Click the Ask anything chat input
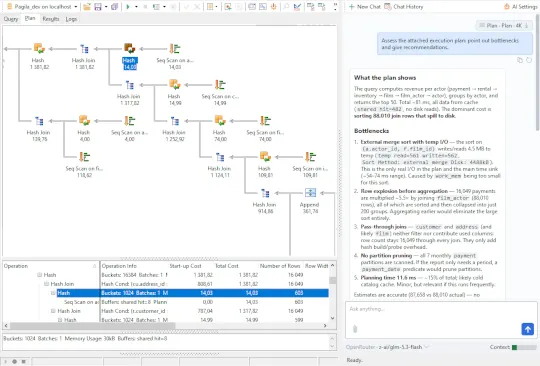Screen dimensions: 540x366 [441, 309]
